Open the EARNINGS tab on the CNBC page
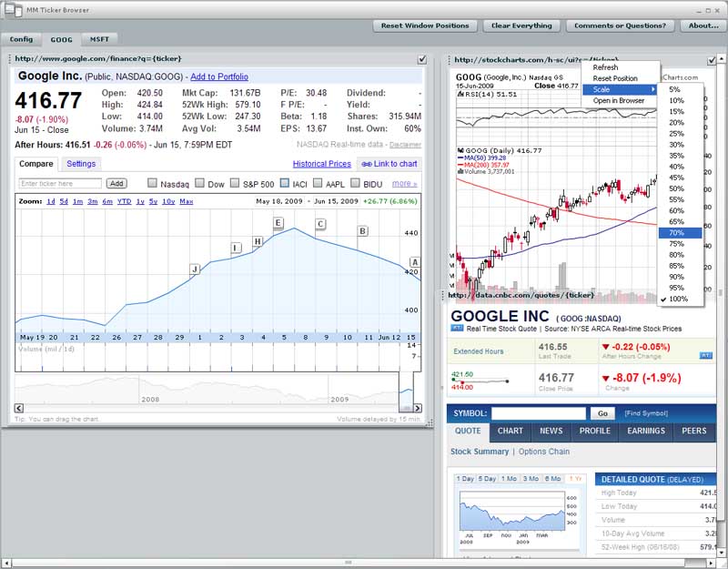This screenshot has width=728, height=569. point(646,431)
